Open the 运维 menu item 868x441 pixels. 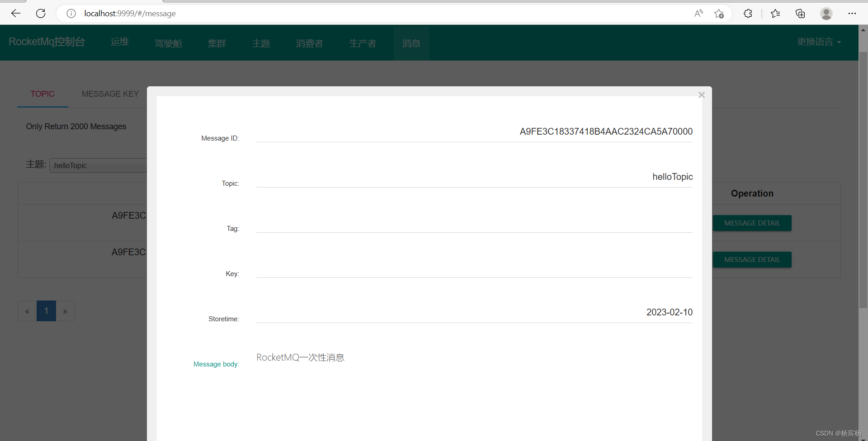pyautogui.click(x=120, y=42)
